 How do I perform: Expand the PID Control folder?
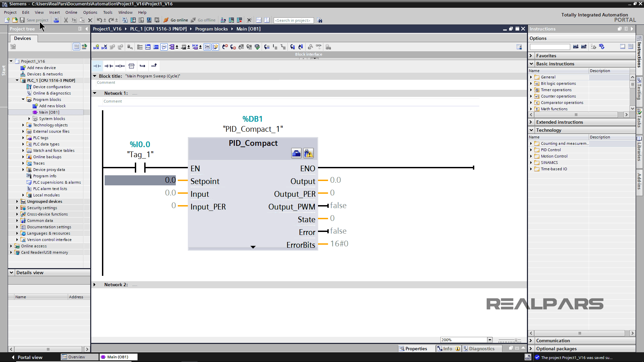(x=531, y=150)
